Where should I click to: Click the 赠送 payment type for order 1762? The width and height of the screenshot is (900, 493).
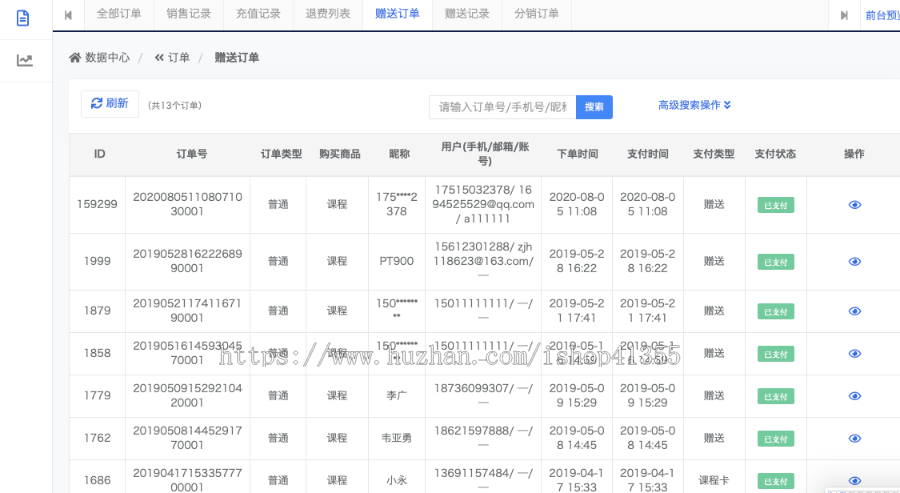713,438
